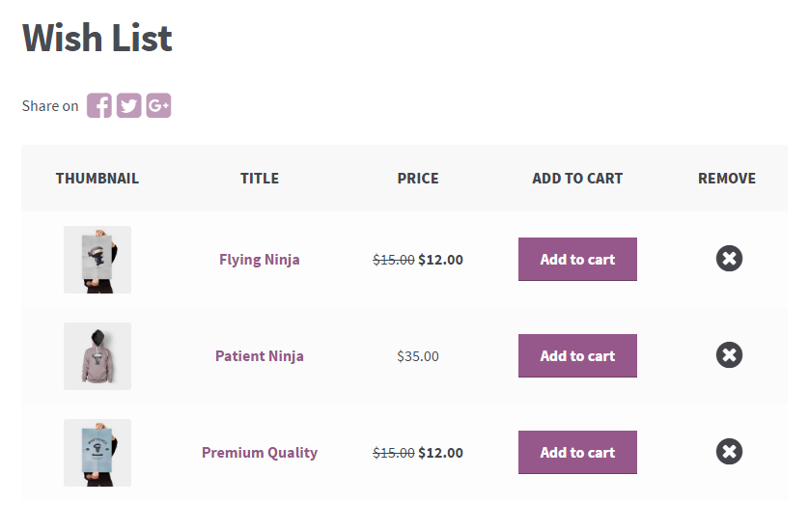Viewport: 809px width, 532px height.
Task: Open the Patient Ninja product link
Action: (260, 355)
